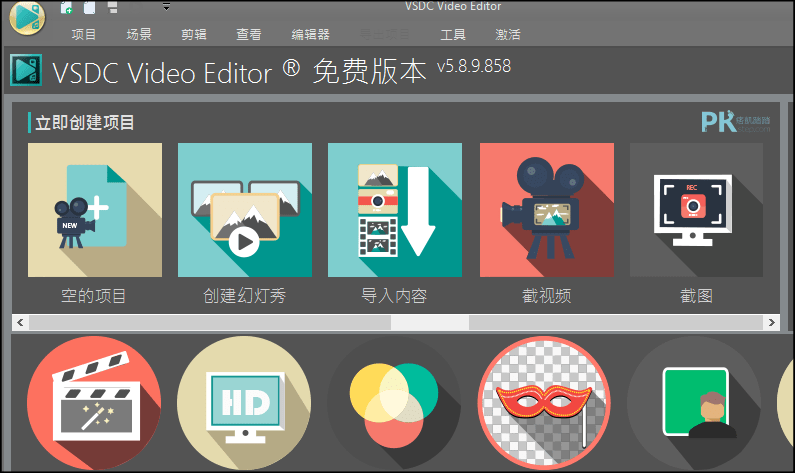The width and height of the screenshot is (795, 473).
Task: Click the HD monitor round icon
Action: (244, 403)
